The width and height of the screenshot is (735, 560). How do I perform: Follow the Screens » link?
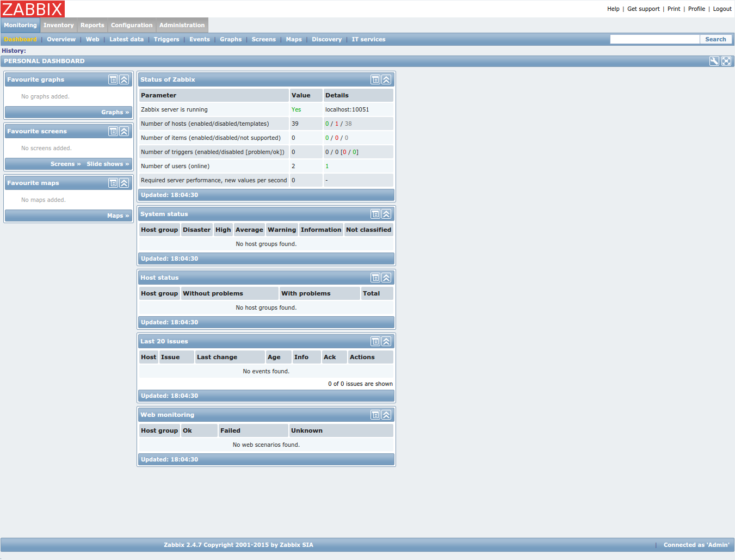[x=66, y=164]
